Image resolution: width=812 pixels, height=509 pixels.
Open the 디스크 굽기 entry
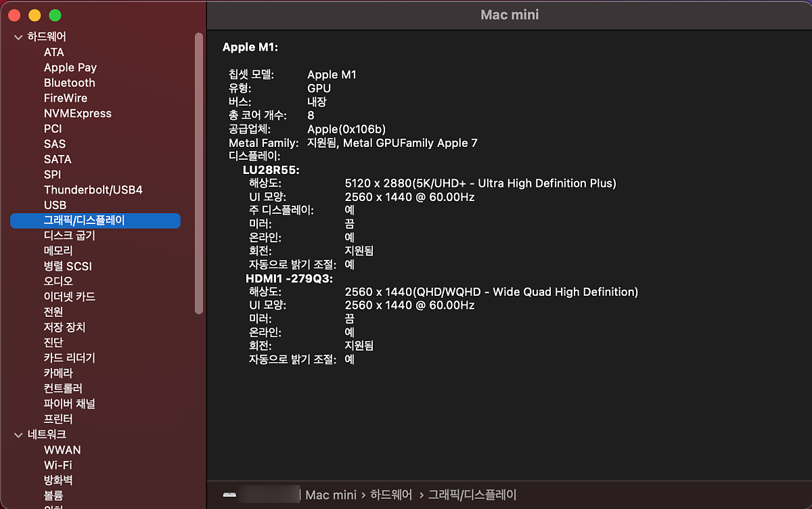click(70, 236)
